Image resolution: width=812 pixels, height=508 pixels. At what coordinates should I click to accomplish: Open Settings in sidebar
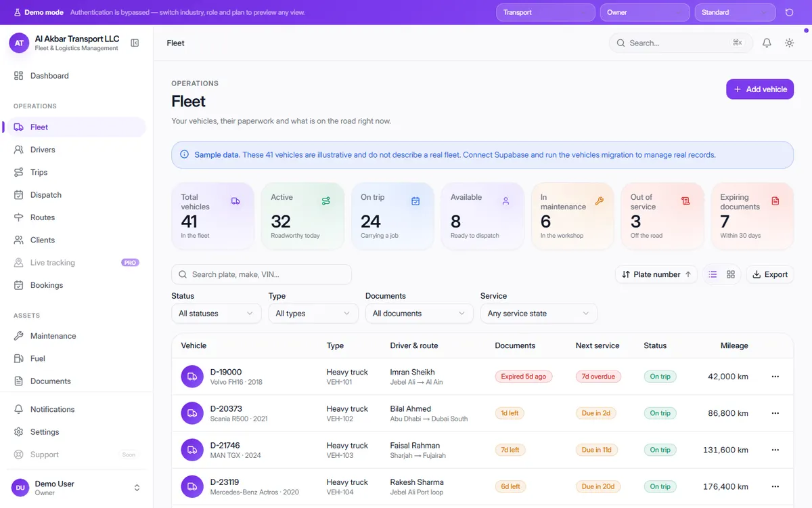coord(76,432)
